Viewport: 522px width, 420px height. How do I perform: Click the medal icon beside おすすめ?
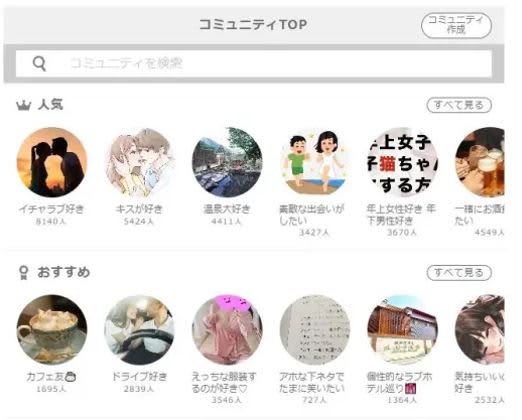[23, 272]
